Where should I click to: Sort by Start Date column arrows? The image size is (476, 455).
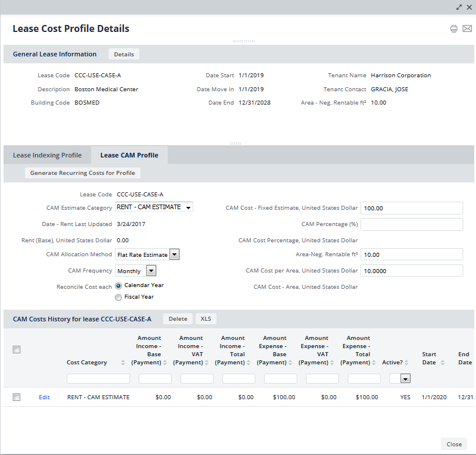(442, 363)
